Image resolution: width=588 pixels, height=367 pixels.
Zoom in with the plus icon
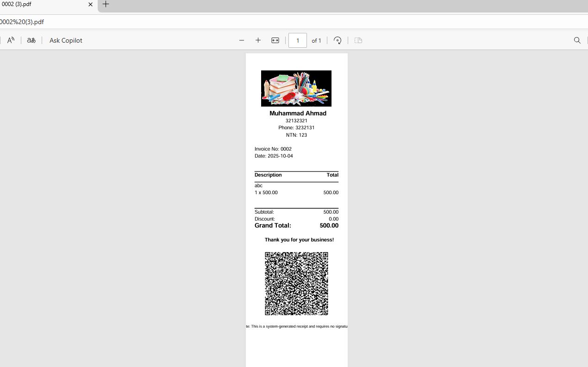pyautogui.click(x=258, y=40)
